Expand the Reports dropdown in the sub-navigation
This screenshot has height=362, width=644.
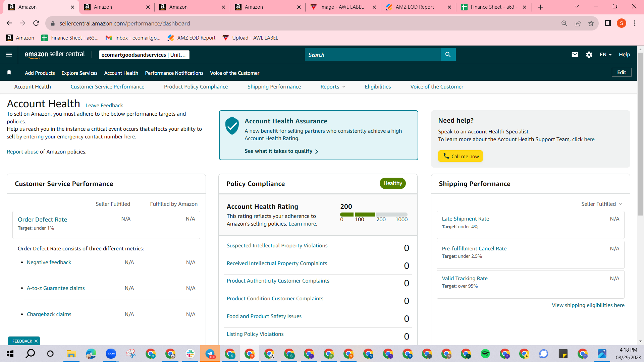pyautogui.click(x=333, y=86)
